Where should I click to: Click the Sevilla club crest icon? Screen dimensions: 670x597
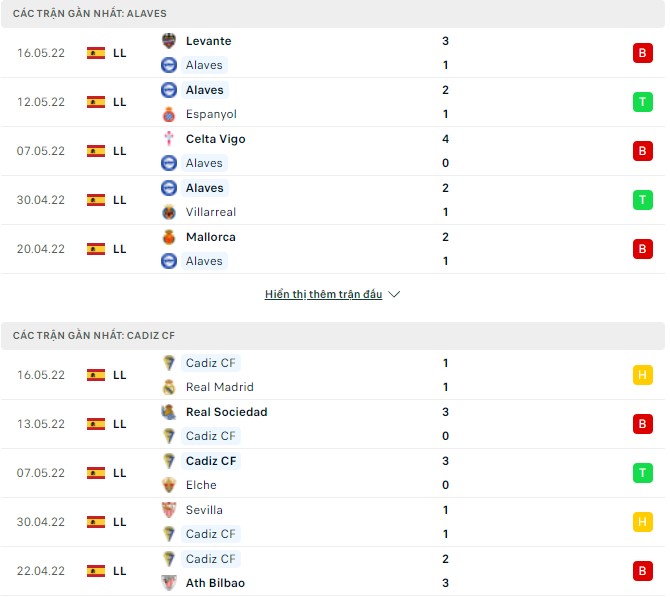169,510
